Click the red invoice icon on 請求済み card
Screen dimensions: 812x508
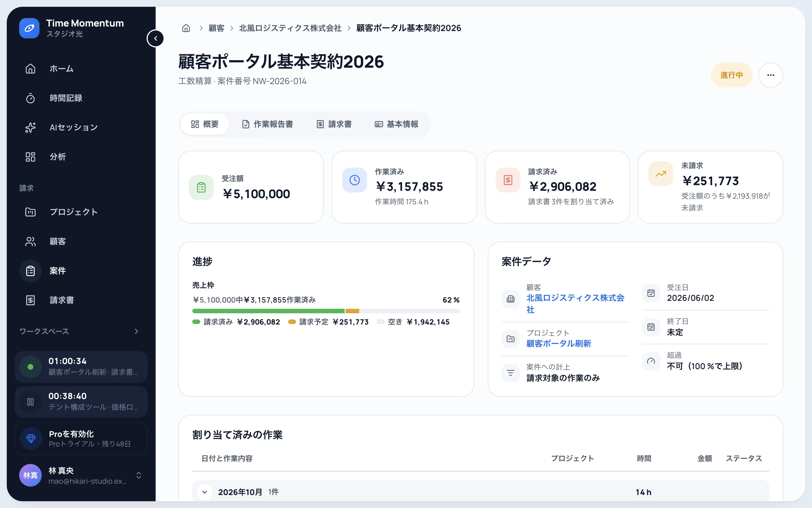(x=508, y=180)
